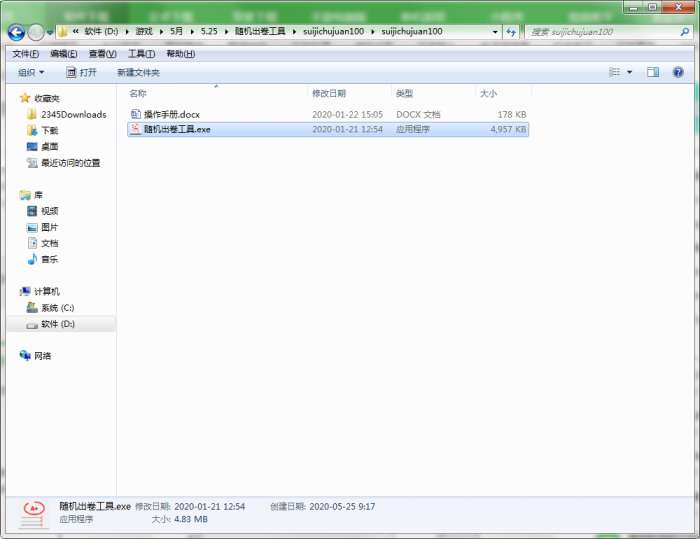Open the 查看(V) menu
The height and width of the screenshot is (539, 700).
[x=103, y=54]
